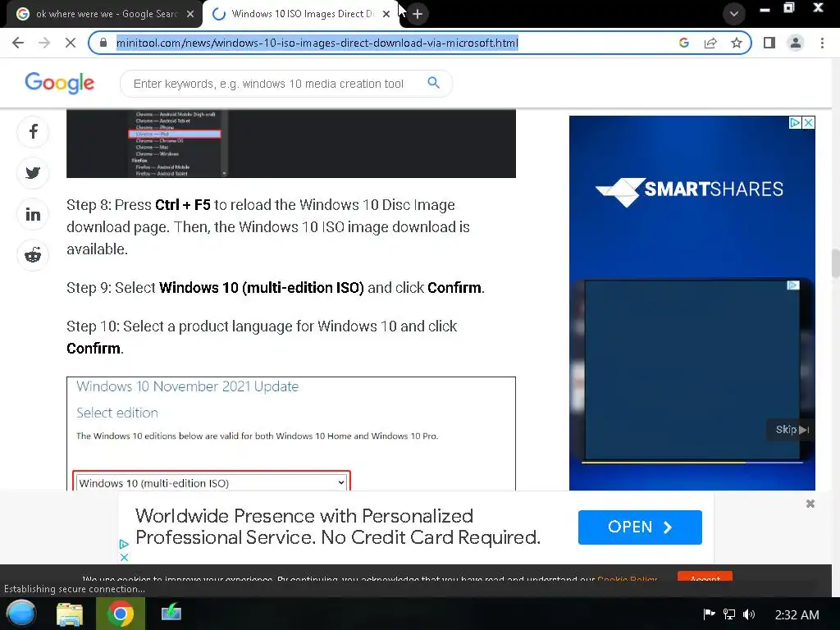Click the banner AdChoices triangle icon

coord(124,544)
